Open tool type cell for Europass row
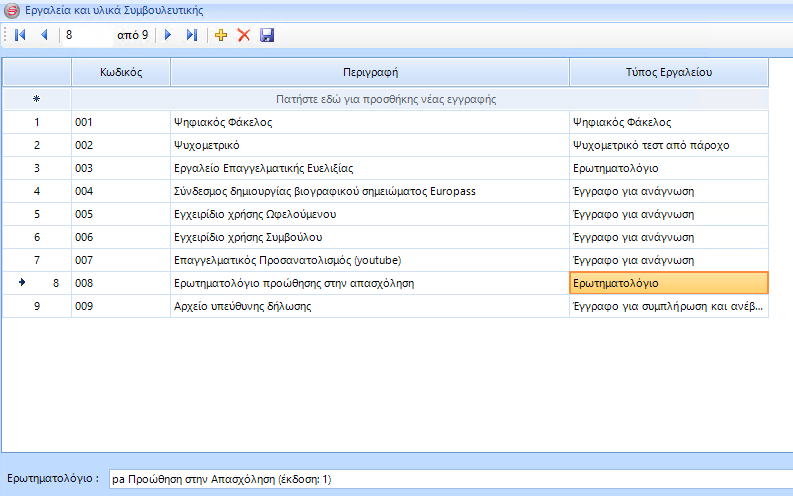 coord(668,191)
